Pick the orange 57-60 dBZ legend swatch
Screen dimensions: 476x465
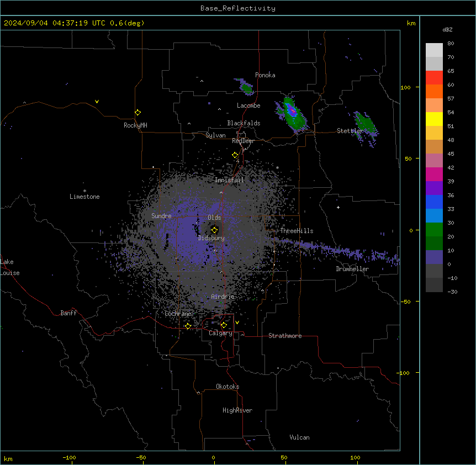[x=434, y=91]
